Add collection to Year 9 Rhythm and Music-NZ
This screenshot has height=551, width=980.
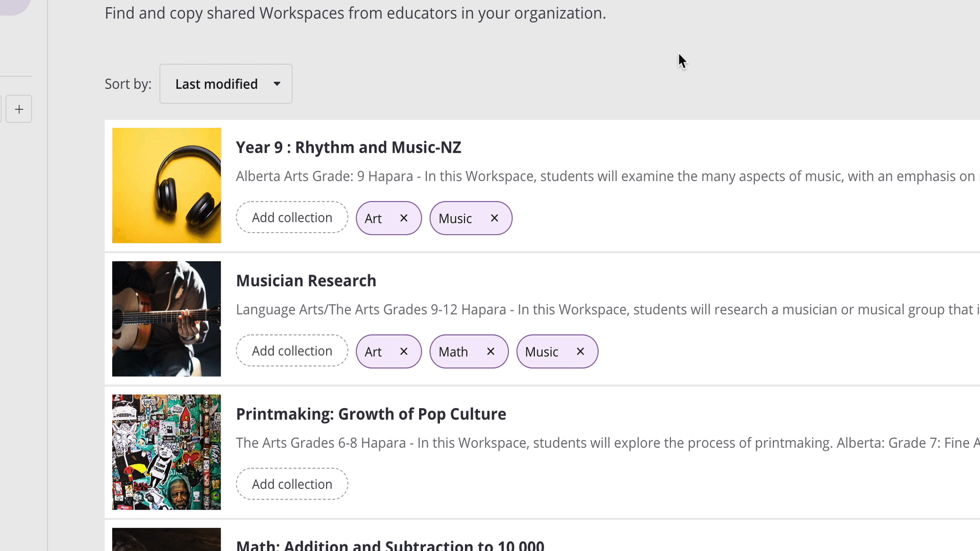click(x=291, y=217)
